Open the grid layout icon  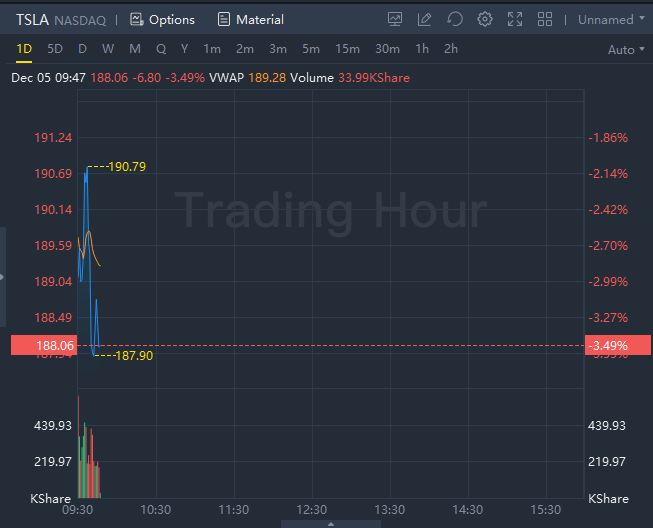pyautogui.click(x=545, y=19)
